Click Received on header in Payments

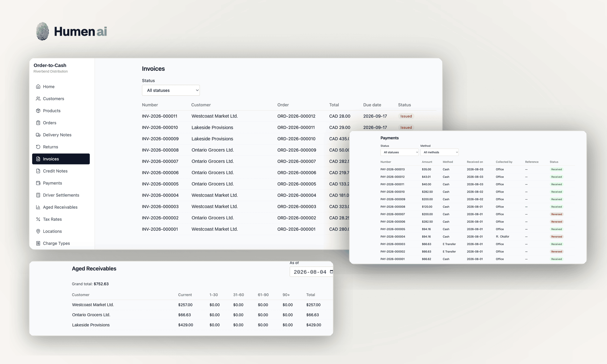(475, 162)
